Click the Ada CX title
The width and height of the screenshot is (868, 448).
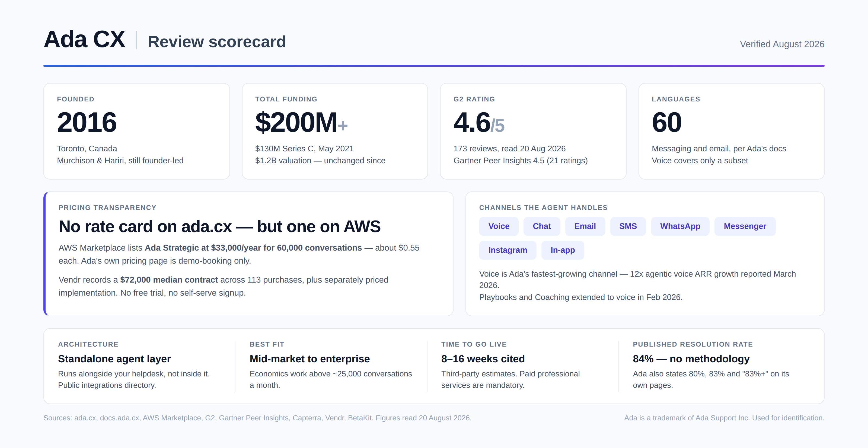coord(84,39)
